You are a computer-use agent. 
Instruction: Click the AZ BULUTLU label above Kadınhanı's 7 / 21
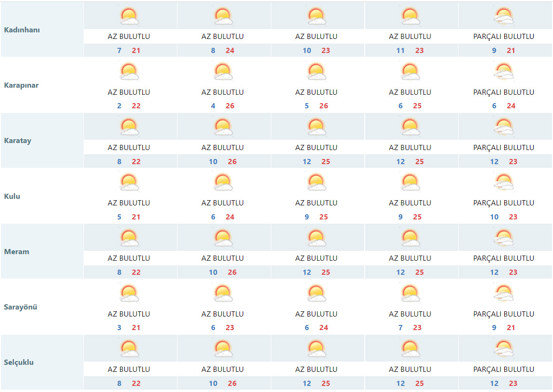coord(129,36)
